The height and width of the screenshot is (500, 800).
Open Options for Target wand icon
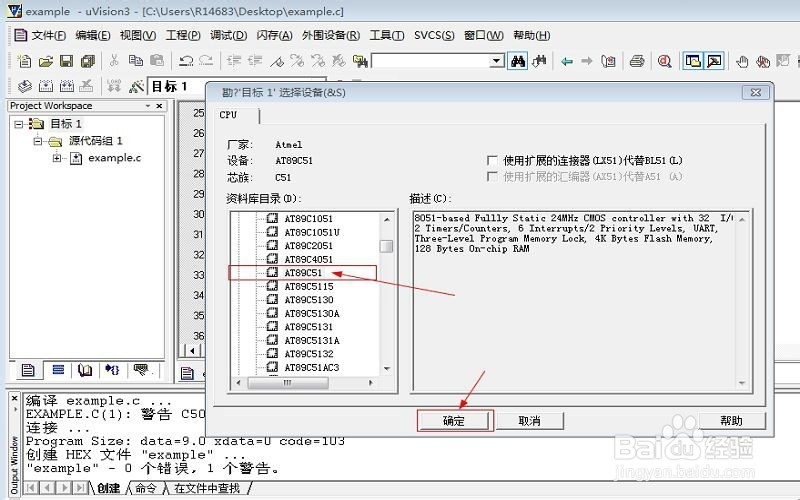(x=136, y=86)
